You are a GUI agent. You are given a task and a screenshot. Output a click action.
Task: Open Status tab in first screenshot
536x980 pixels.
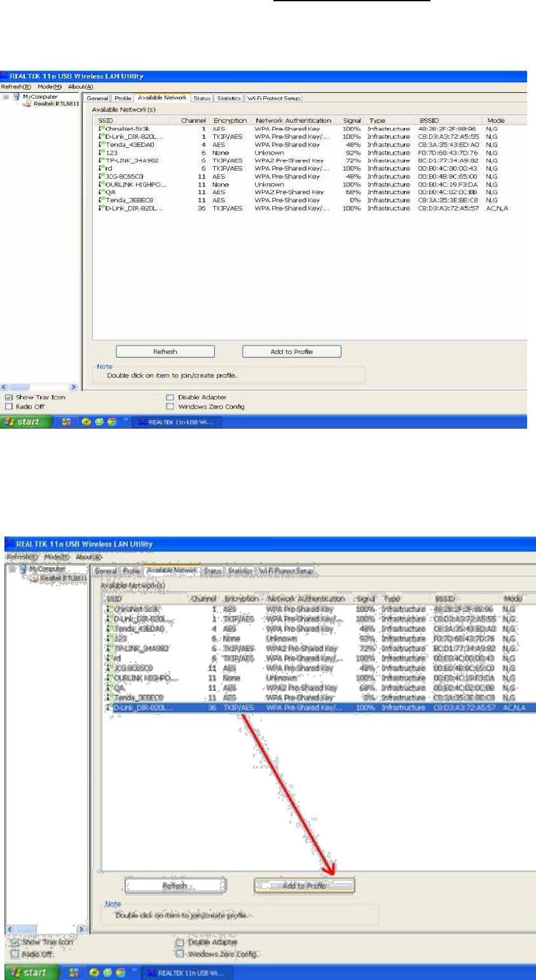click(x=202, y=98)
